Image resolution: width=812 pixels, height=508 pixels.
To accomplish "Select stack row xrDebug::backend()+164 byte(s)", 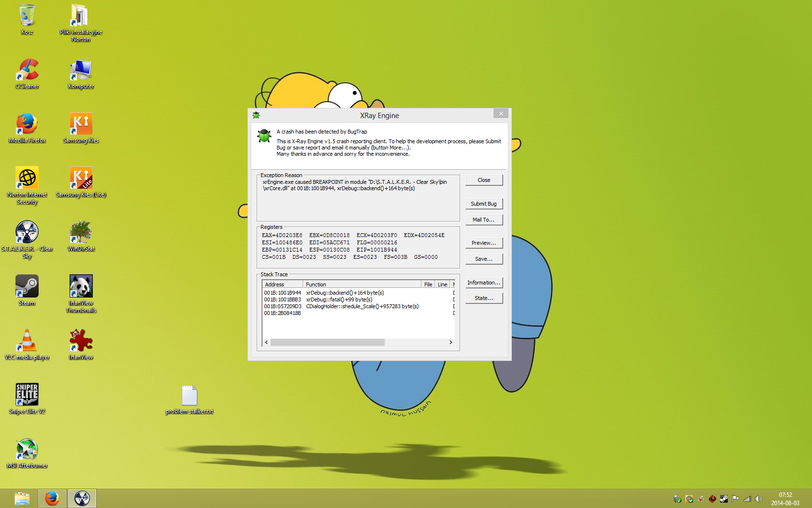I will pos(358,293).
